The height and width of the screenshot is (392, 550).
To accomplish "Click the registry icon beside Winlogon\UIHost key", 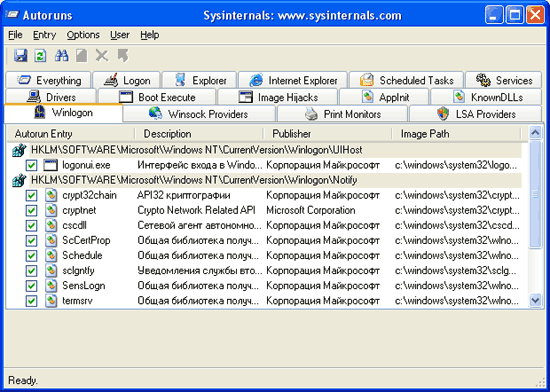I will click(x=19, y=150).
